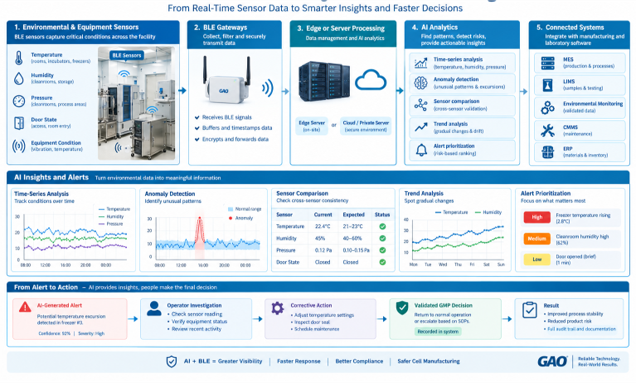
Task: Click the 'Recorded in system' green badge
Action: [438, 331]
